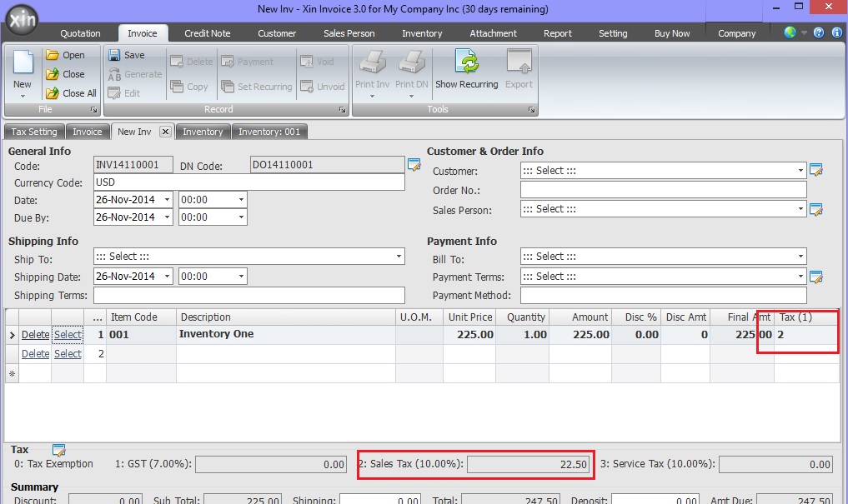848x504 pixels.
Task: Click Show Recurring tool
Action: coord(467,68)
